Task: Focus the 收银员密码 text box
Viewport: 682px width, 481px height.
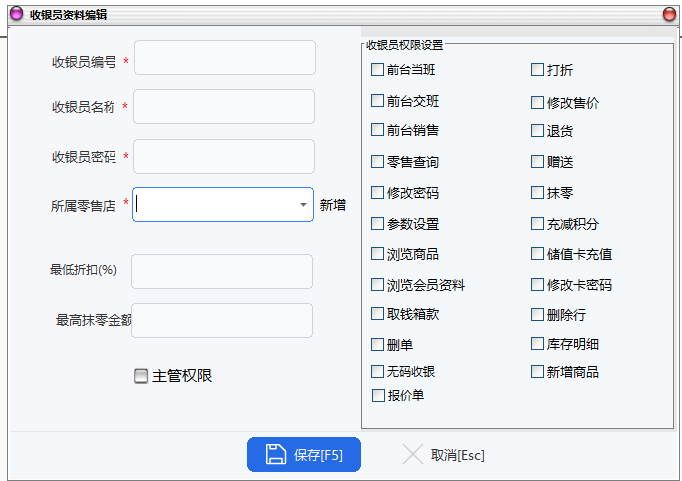Action: pyautogui.click(x=224, y=156)
